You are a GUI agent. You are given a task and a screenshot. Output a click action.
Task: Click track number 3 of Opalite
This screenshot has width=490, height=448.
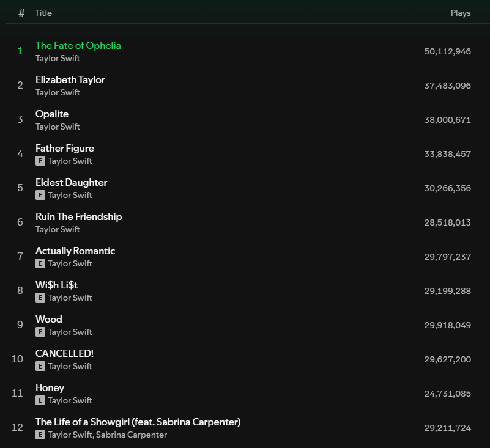(20, 119)
